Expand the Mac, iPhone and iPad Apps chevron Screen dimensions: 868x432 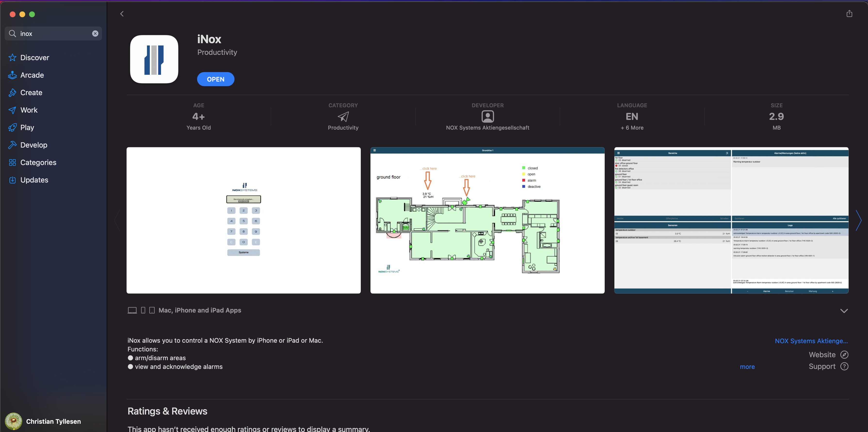point(844,311)
